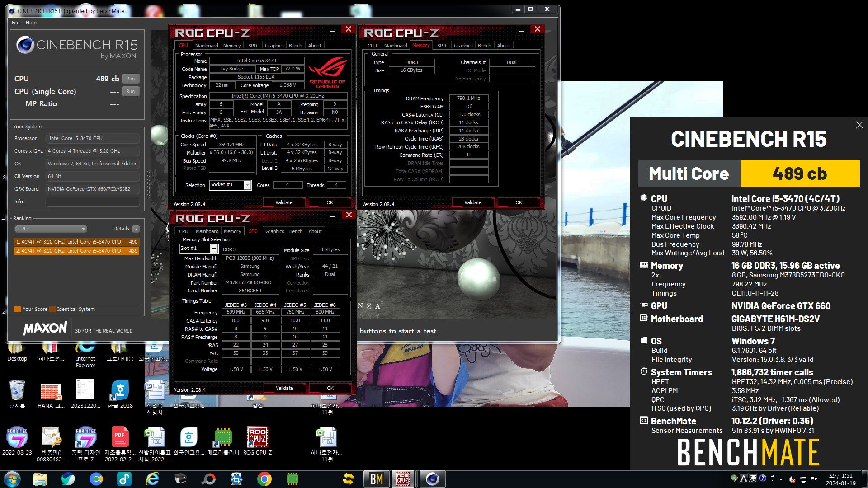Open Bench tab in top-left CPU-Z window
The image size is (868, 488).
tap(295, 46)
